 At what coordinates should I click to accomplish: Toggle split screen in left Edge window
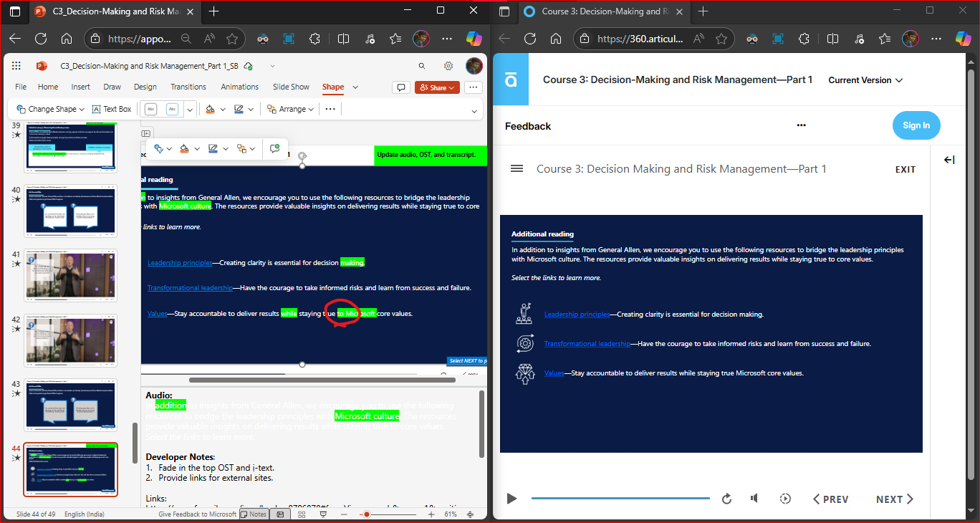[x=344, y=39]
